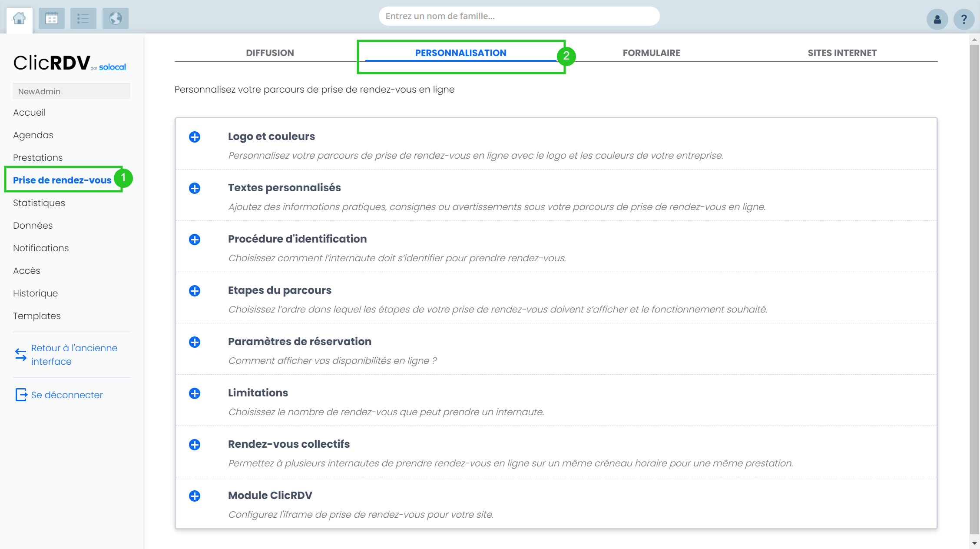Select the PERSONNALISATION tab

pos(460,53)
